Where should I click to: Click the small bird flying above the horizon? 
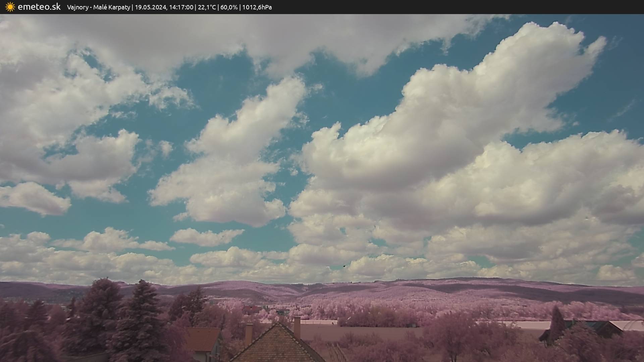pos(344,266)
